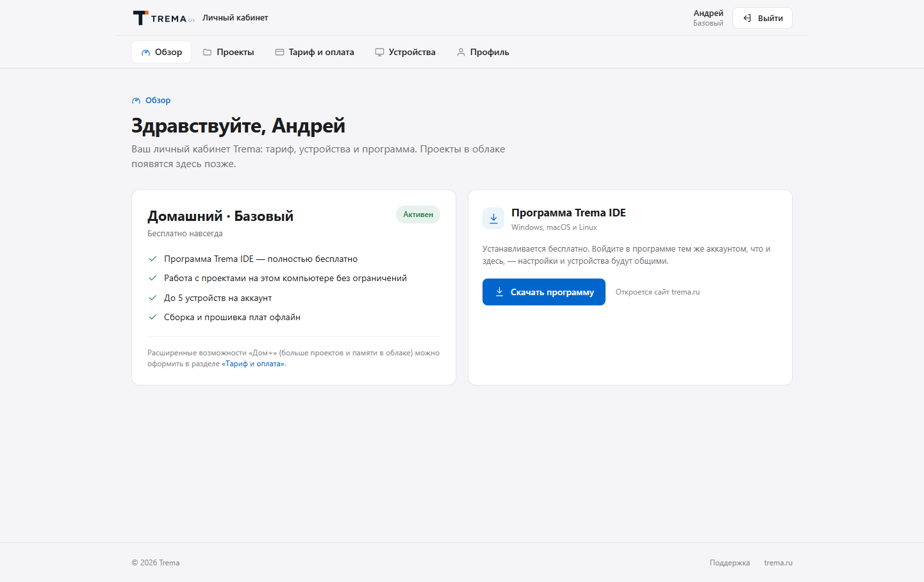The width and height of the screenshot is (924, 582).
Task: Click the Домашний · Базовый plan title
Action: 220,216
